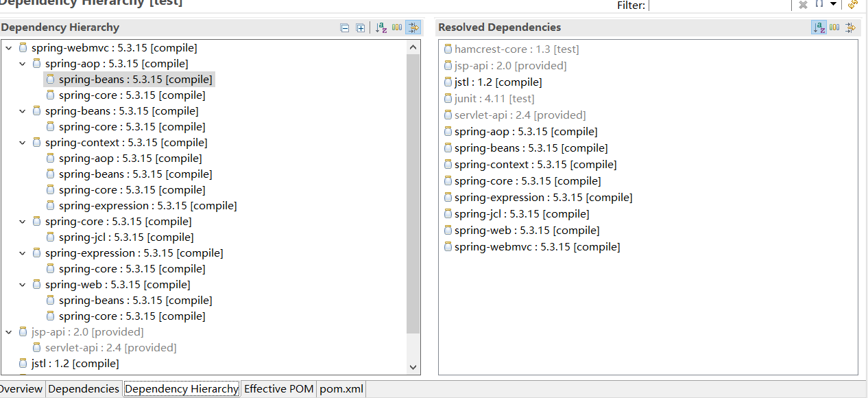
Task: Click jar icon of spring-context in hierarchy
Action: click(x=36, y=143)
